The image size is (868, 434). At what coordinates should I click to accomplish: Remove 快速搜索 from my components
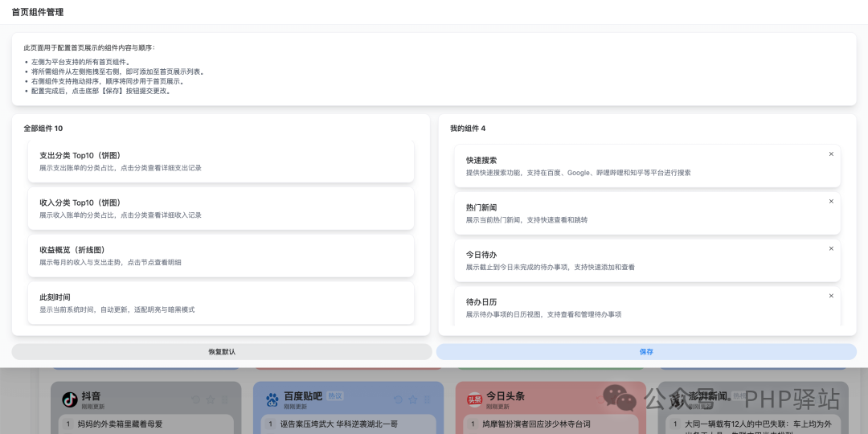click(x=831, y=154)
